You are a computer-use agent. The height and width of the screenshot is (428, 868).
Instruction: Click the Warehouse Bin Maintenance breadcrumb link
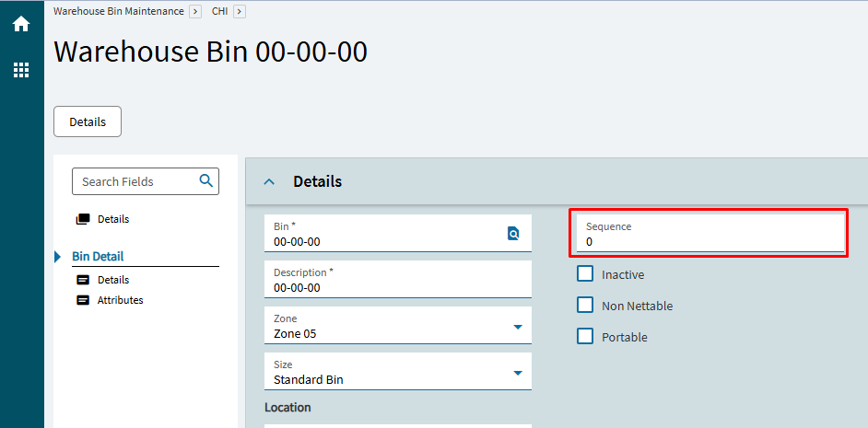118,11
